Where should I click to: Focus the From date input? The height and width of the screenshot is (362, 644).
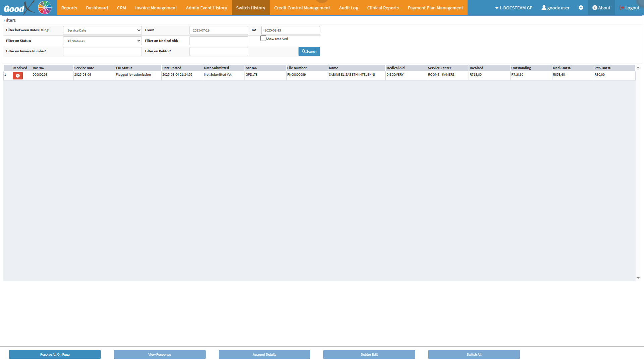(219, 30)
